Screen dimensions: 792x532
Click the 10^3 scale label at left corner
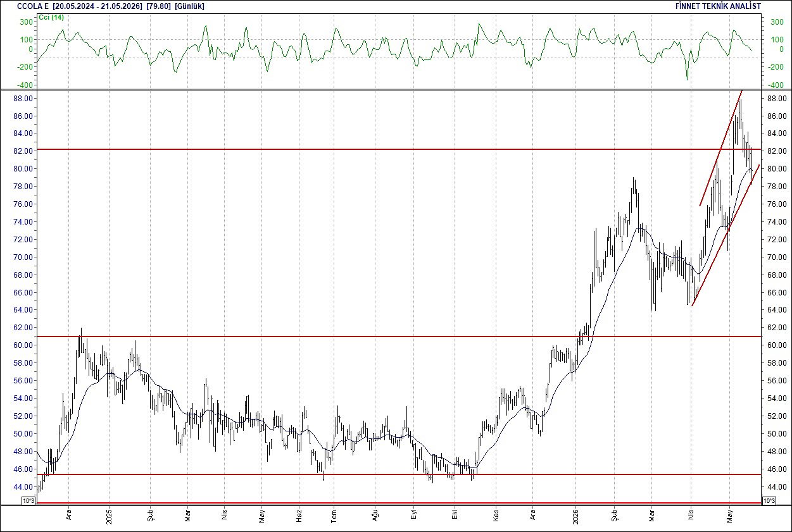[x=28, y=501]
